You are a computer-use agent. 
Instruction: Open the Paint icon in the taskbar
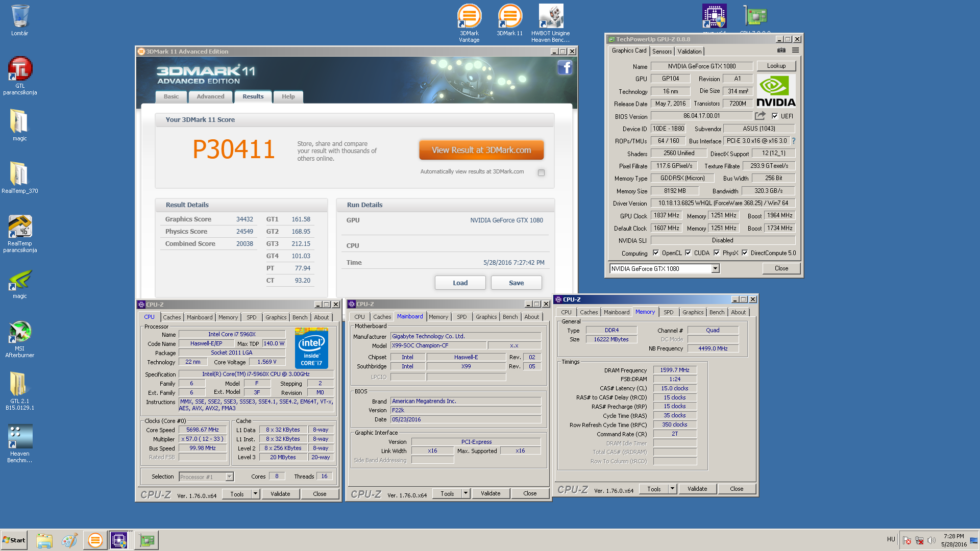[69, 540]
